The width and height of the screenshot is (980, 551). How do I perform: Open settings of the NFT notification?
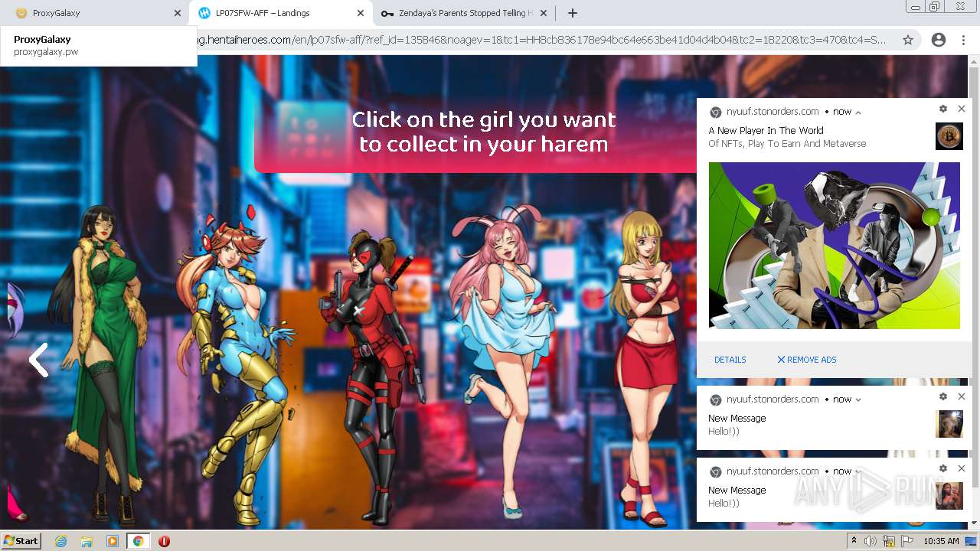(943, 109)
